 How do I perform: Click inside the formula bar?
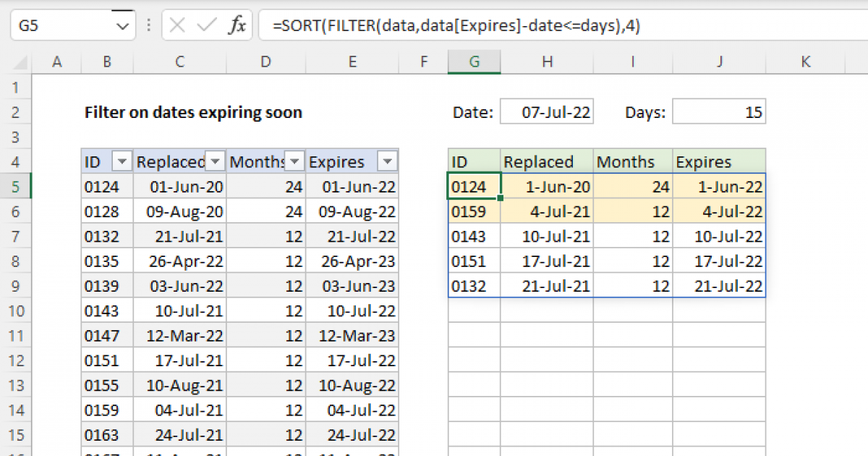[x=434, y=24]
